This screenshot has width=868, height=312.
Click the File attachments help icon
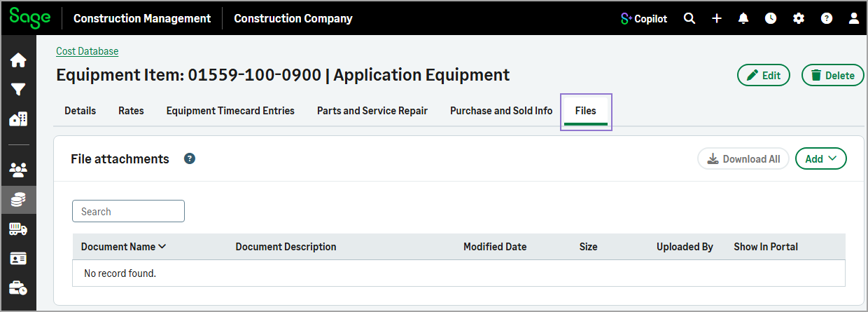190,159
